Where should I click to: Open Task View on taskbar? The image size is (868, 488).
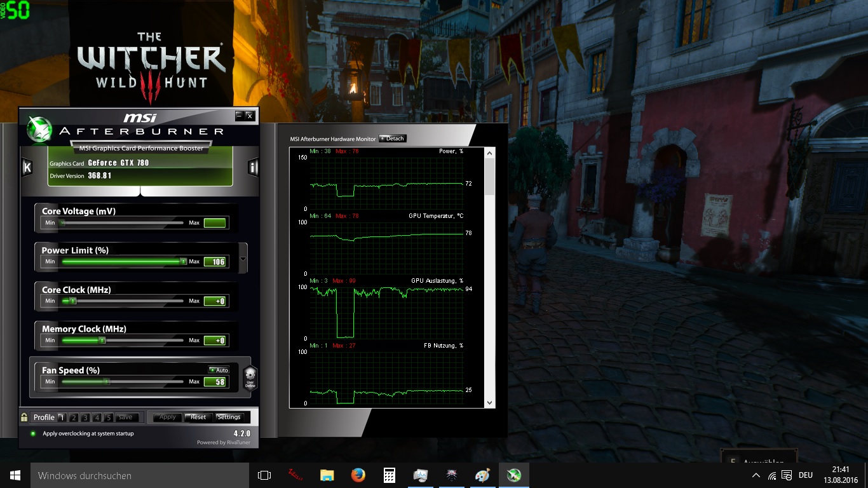pyautogui.click(x=264, y=475)
